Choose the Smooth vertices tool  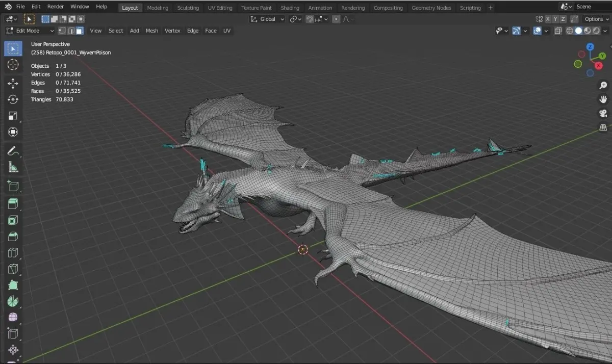pos(13,318)
